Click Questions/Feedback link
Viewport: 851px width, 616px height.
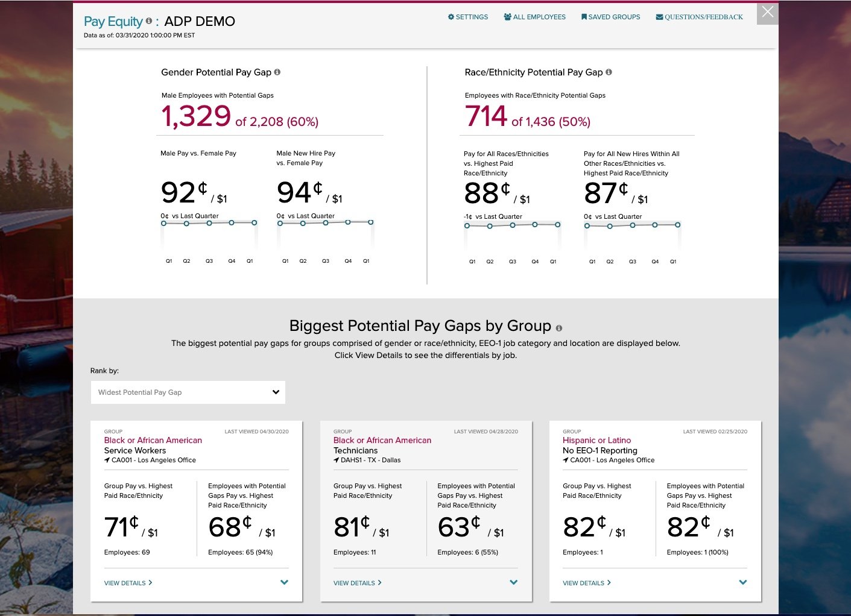(699, 17)
